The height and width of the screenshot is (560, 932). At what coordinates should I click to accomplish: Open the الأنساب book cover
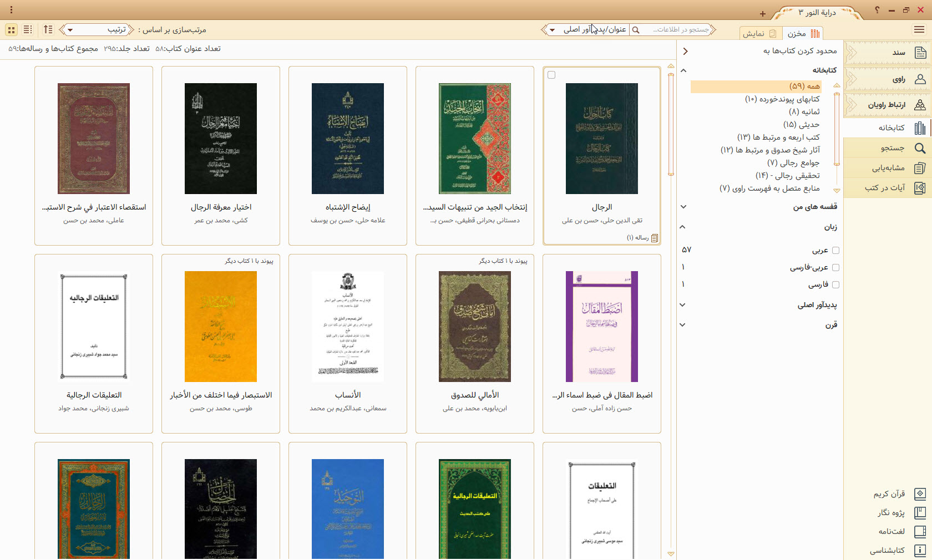[x=348, y=327]
